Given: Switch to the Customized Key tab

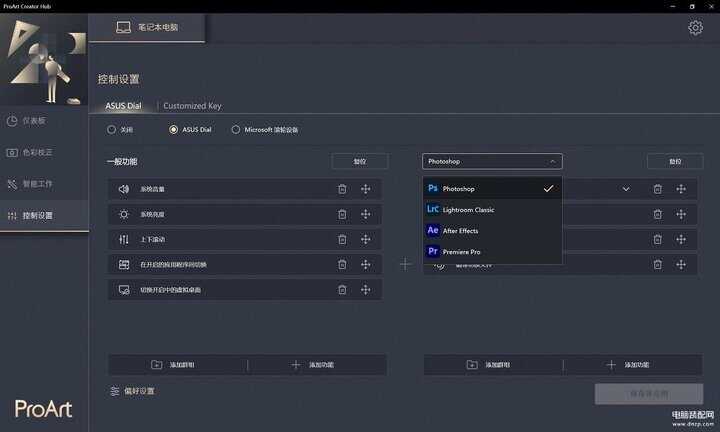Looking at the screenshot, I should [x=192, y=106].
